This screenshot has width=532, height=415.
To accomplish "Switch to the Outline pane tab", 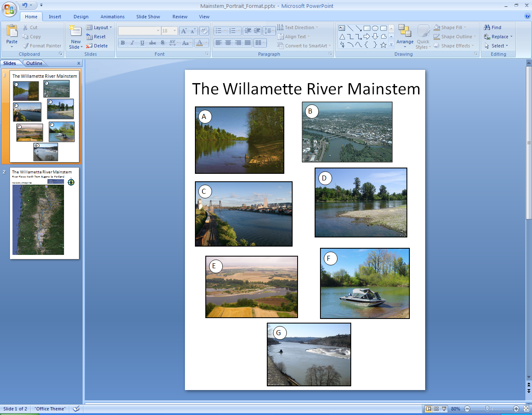I will tap(34, 63).
